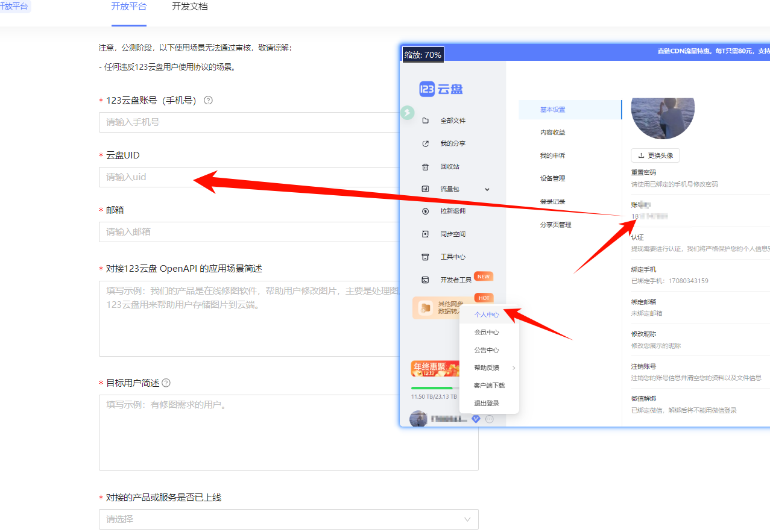
Task: Switch to the 开发文档 tab
Action: (190, 7)
